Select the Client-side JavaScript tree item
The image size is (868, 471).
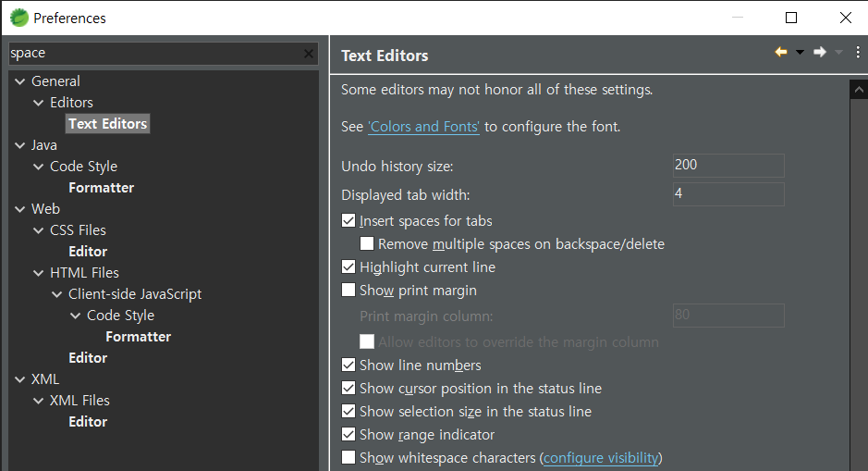tap(135, 293)
